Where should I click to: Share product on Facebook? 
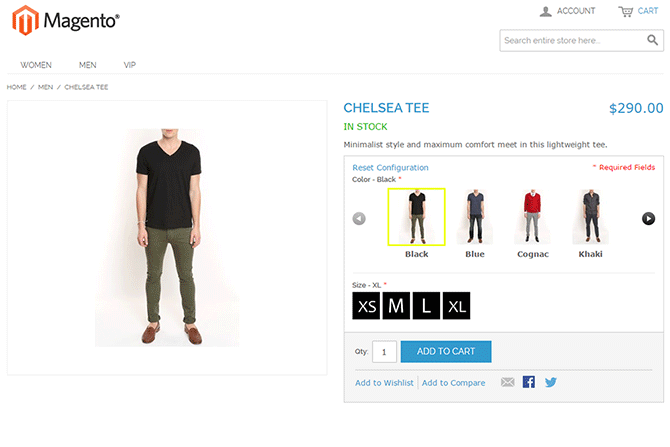tap(529, 382)
